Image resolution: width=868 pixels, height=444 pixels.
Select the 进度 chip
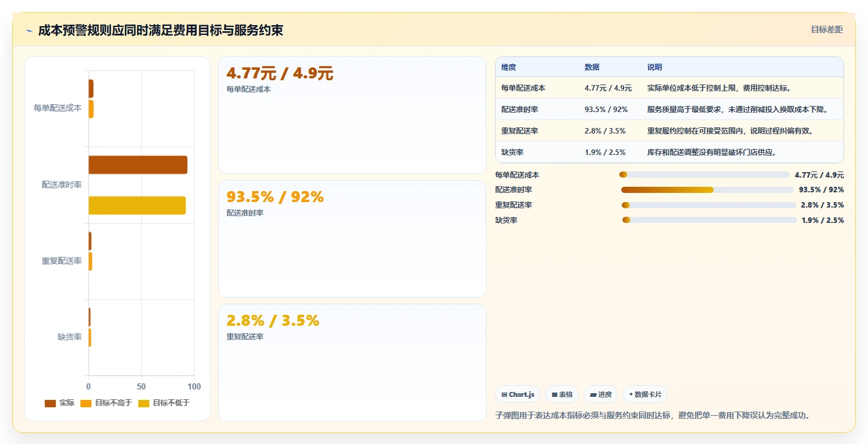click(601, 394)
